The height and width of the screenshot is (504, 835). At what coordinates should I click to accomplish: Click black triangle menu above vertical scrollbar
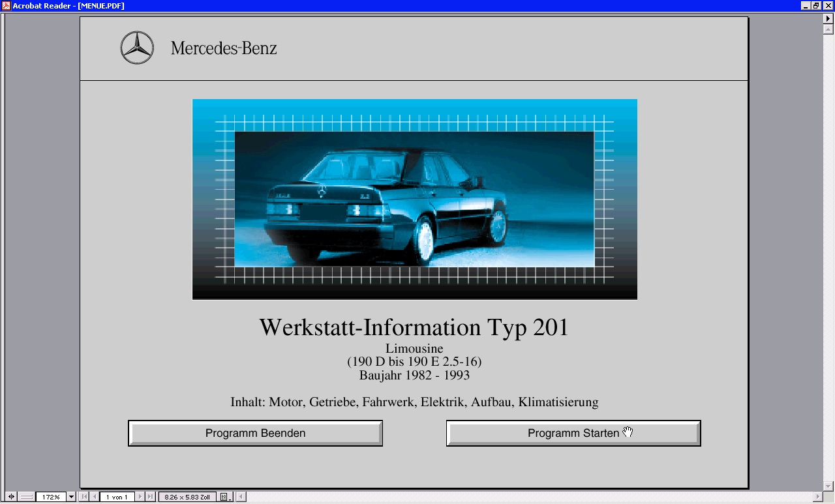829,19
